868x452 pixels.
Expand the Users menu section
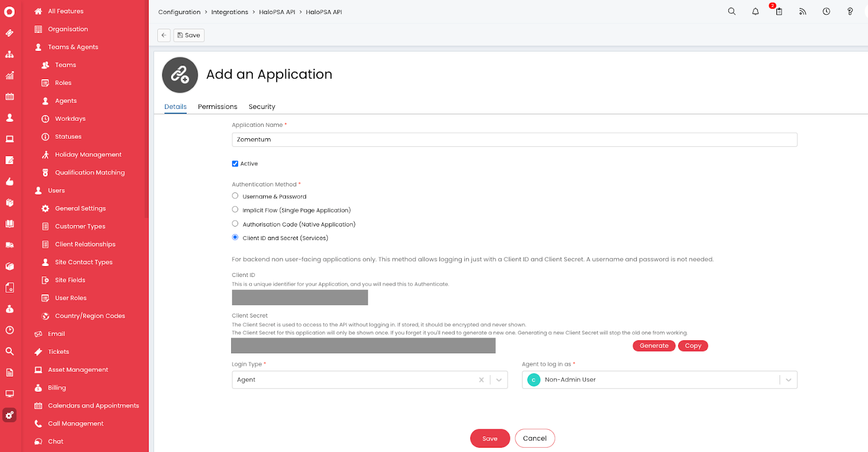point(56,191)
